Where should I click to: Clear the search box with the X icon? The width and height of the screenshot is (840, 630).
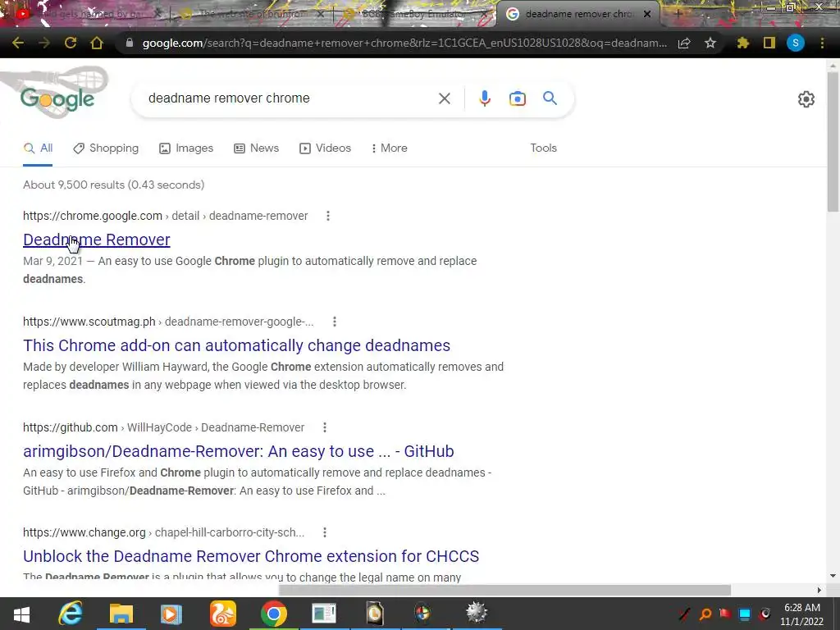[444, 98]
